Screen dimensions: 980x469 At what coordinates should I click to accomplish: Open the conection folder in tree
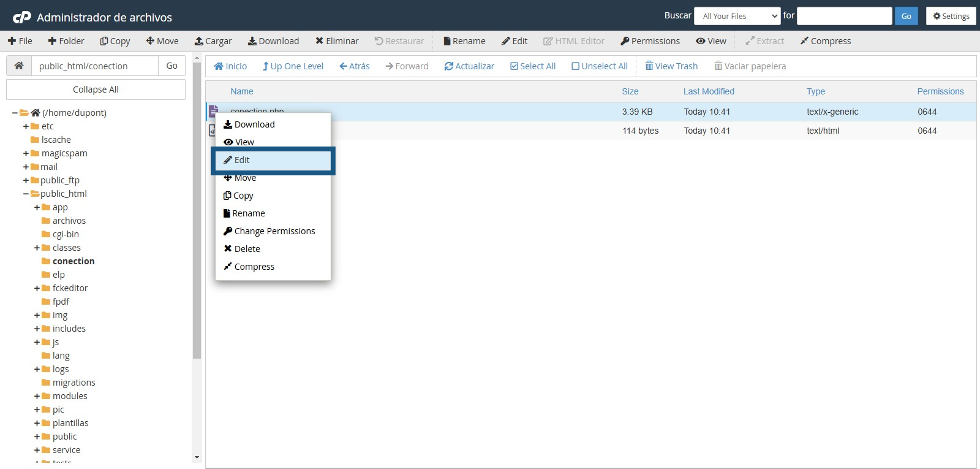coord(73,261)
